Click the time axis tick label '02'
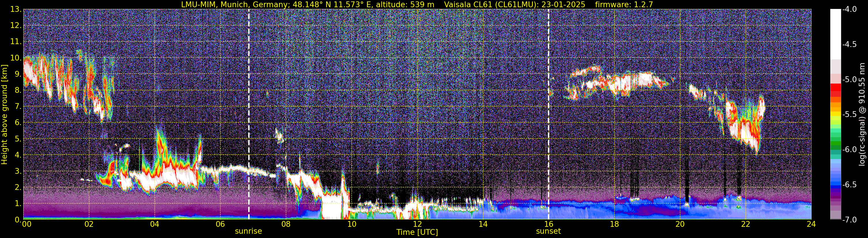This screenshot has width=868, height=238. (x=89, y=224)
